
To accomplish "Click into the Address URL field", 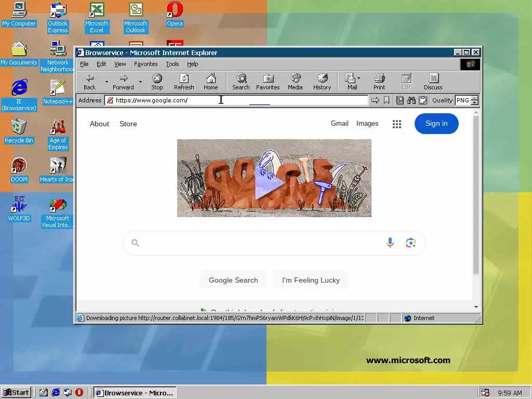I will click(x=236, y=100).
